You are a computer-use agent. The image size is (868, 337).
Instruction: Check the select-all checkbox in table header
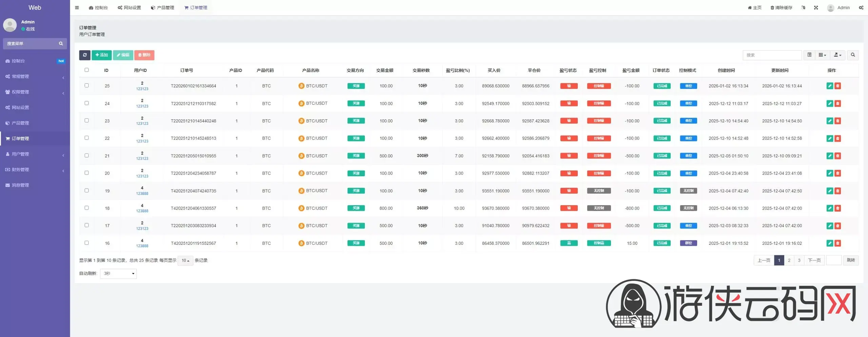pyautogui.click(x=86, y=70)
